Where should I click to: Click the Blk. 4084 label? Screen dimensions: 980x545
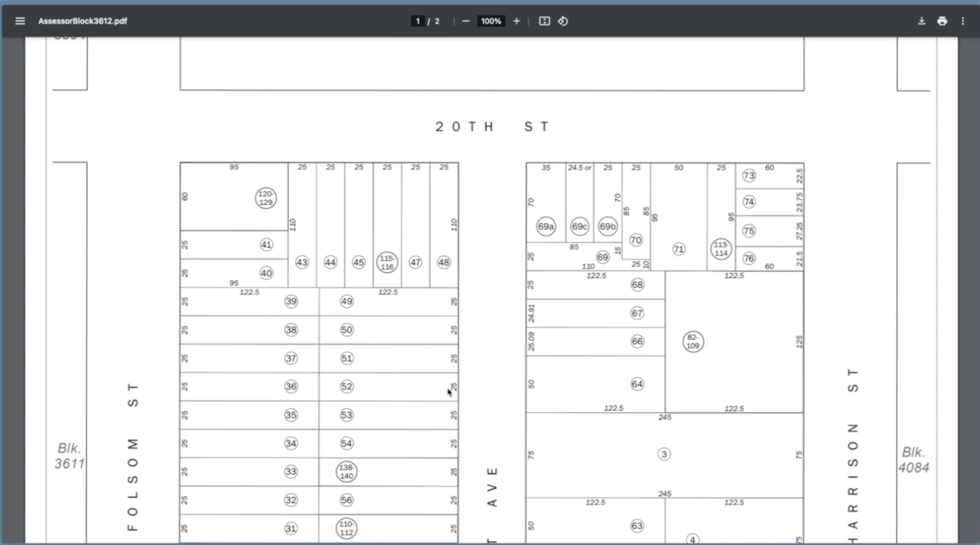coord(914,460)
